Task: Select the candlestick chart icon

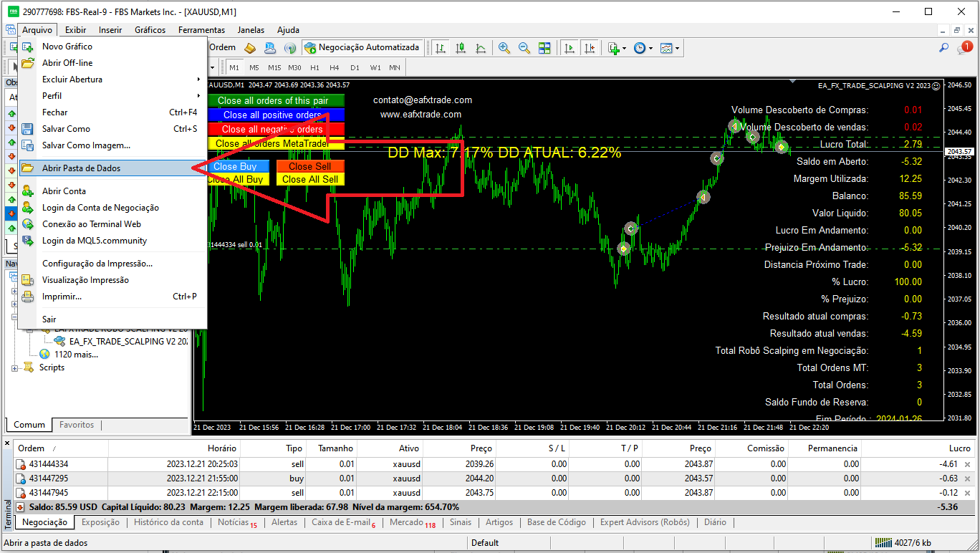Action: click(461, 48)
